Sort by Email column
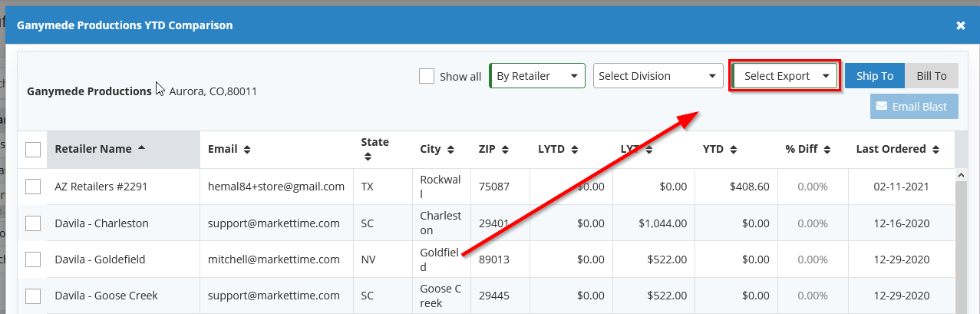Image resolution: width=980 pixels, height=314 pixels. point(276,149)
